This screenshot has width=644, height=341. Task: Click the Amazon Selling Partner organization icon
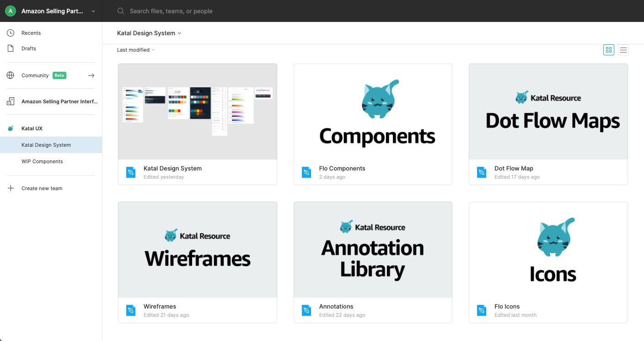[11, 101]
